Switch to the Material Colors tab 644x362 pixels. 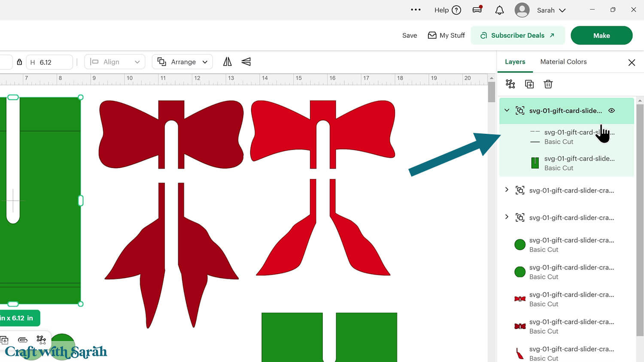(563, 62)
